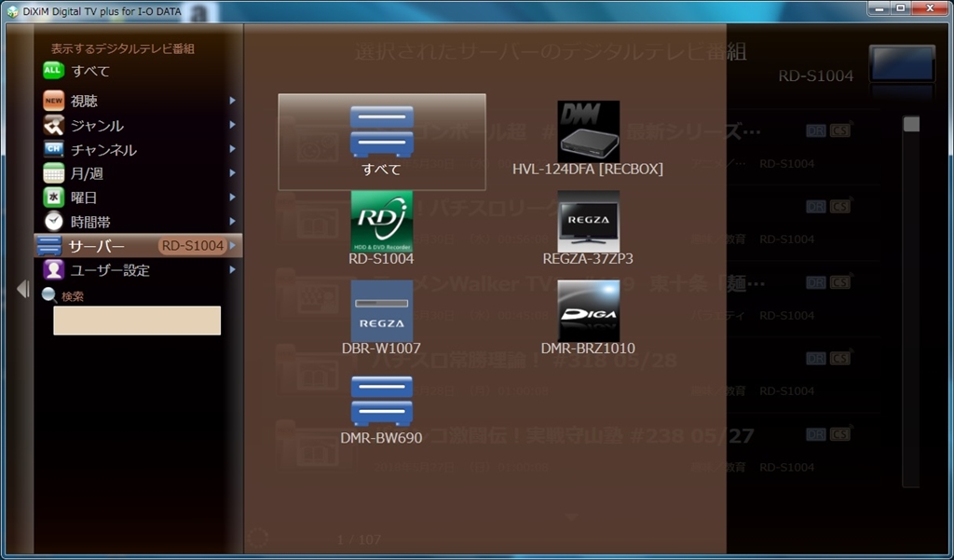
Task: Expand the 時間帯 submenu arrow
Action: (232, 222)
